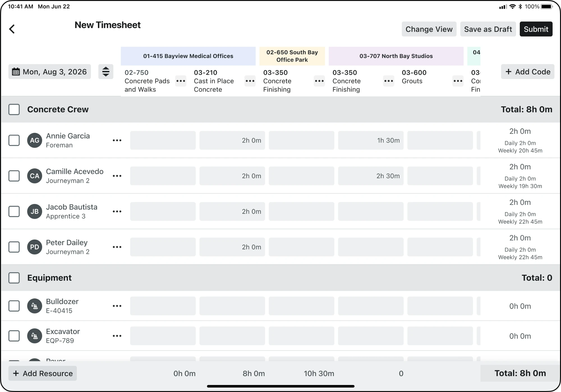This screenshot has width=561, height=392.
Task: Check the box for Jacob Bautista
Action: (14, 212)
